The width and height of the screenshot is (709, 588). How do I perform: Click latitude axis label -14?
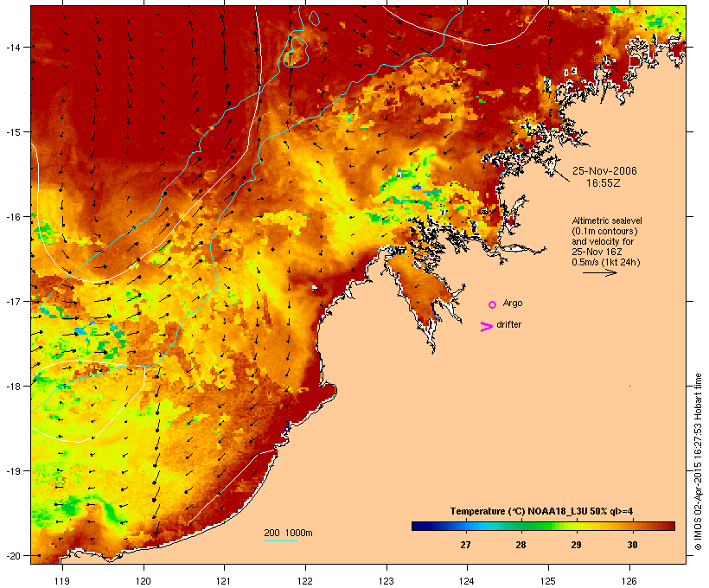tap(13, 48)
